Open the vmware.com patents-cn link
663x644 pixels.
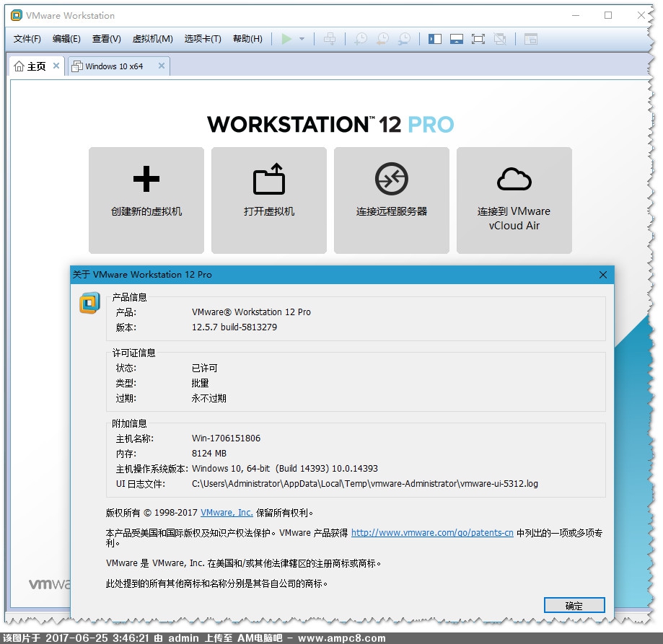pyautogui.click(x=432, y=533)
